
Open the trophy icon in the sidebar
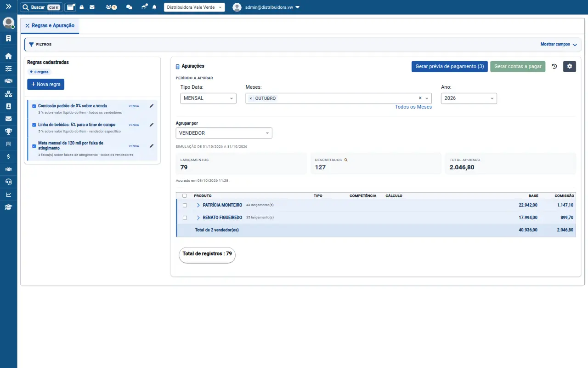click(8, 132)
